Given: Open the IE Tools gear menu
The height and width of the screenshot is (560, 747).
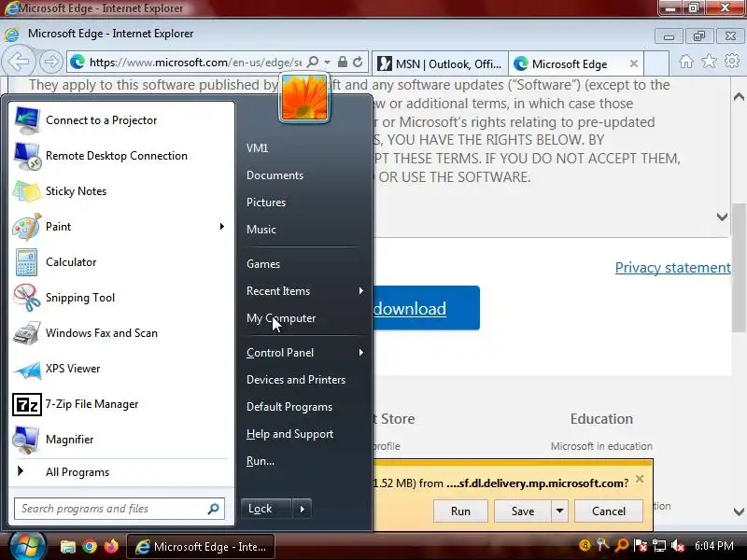Looking at the screenshot, I should pyautogui.click(x=732, y=62).
